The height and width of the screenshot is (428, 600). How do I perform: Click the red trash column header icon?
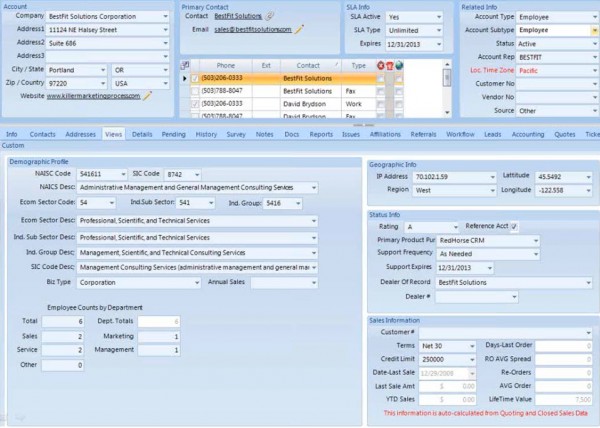tap(390, 65)
